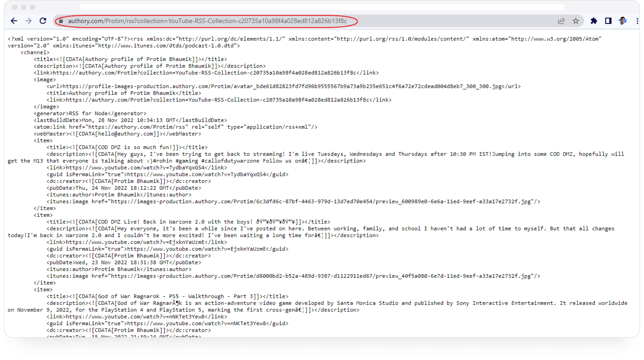Click the browser back navigation arrow
Screen dimensions: 644x360
pos(13,21)
